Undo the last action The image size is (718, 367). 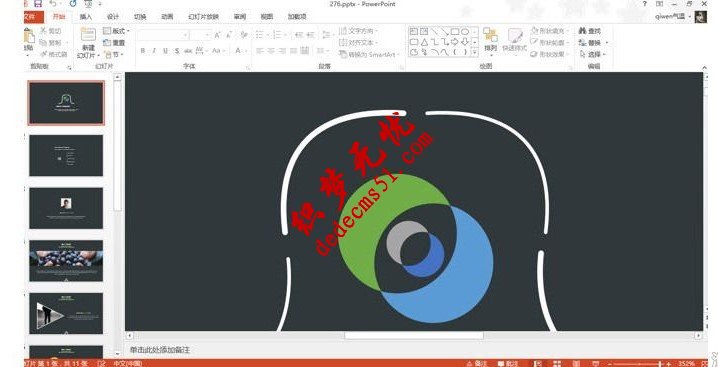[x=53, y=4]
